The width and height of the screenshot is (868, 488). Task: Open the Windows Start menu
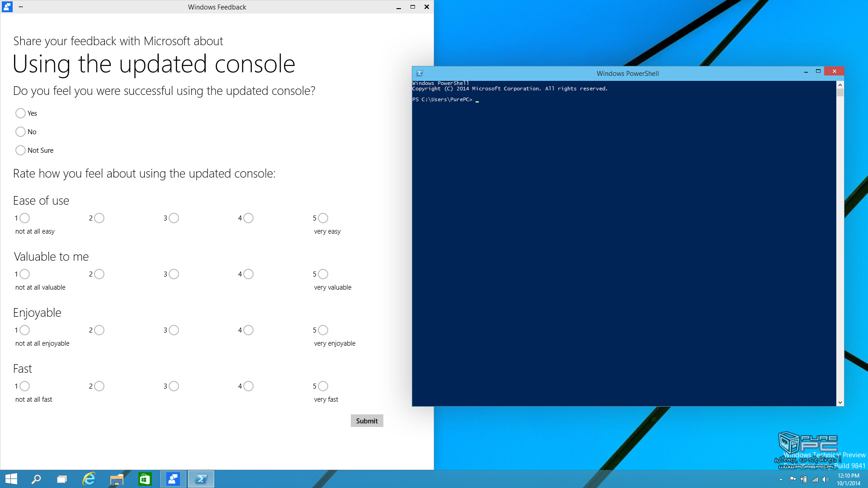pos(11,479)
